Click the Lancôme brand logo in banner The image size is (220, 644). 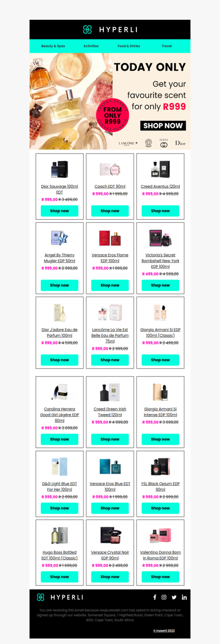click(x=128, y=143)
